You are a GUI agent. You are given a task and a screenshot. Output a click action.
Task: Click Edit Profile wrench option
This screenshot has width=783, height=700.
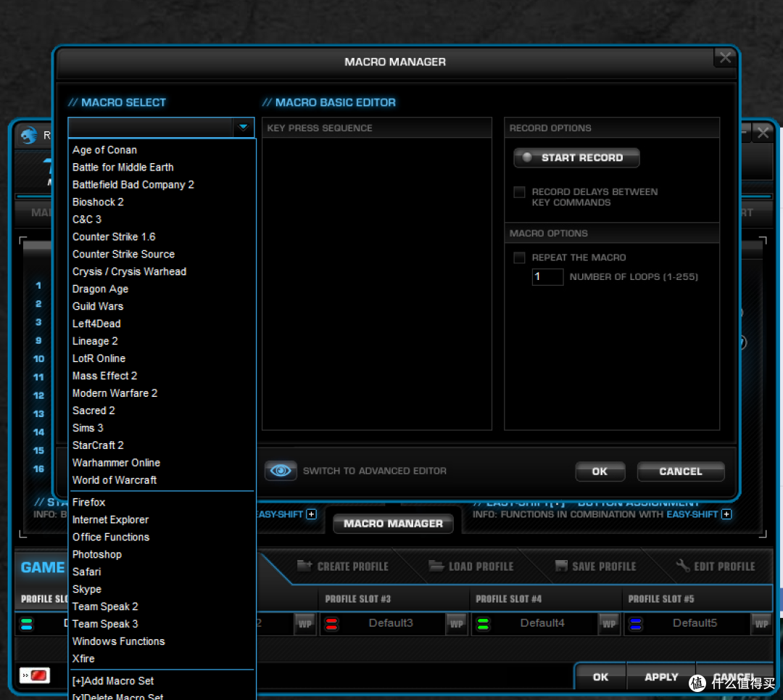click(715, 567)
